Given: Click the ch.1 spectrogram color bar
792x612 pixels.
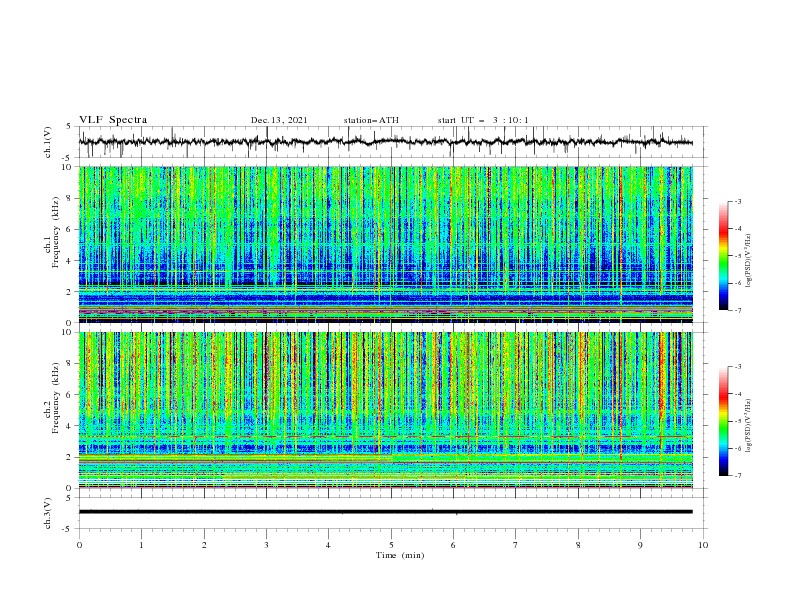Looking at the screenshot, I should click(723, 256).
